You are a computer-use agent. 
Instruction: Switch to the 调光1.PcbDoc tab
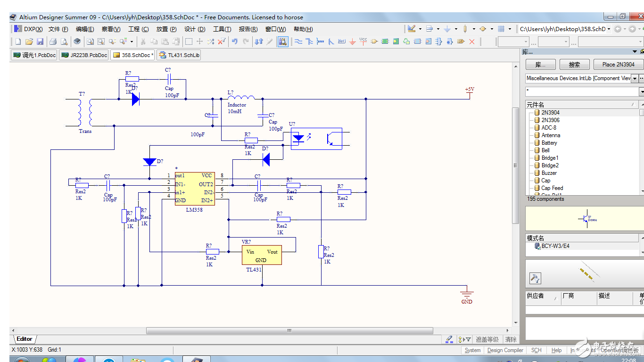(x=35, y=55)
